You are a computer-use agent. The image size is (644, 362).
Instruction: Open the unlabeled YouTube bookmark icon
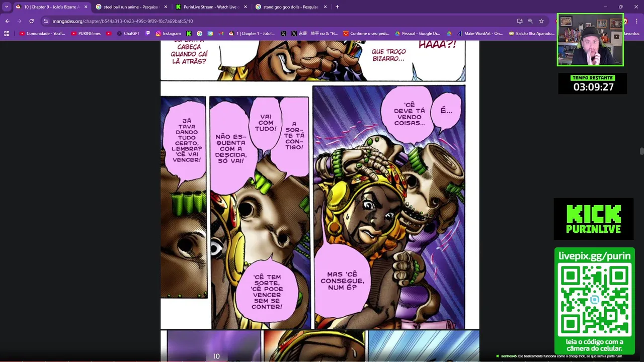[109, 34]
